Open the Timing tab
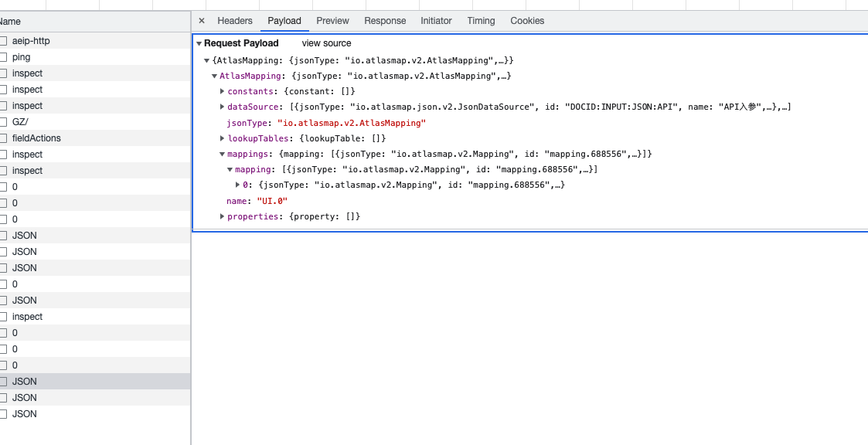Image resolution: width=868 pixels, height=445 pixels. click(481, 21)
